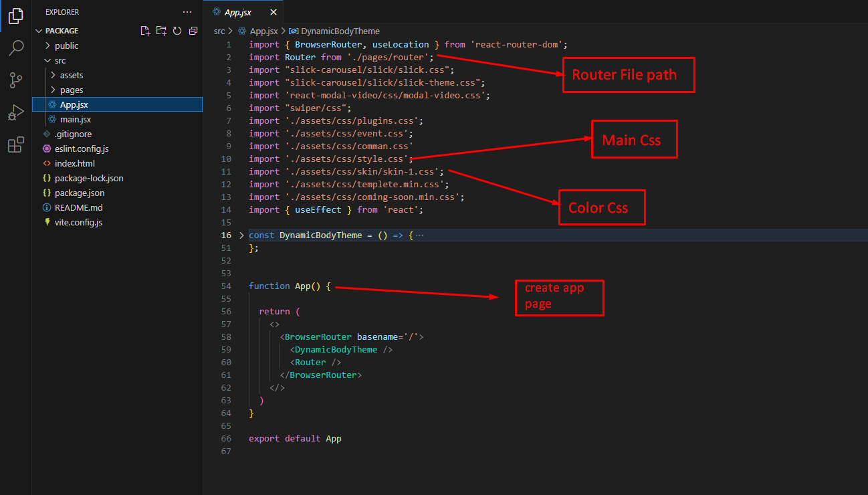Open the Extensions view icon

click(x=16, y=144)
